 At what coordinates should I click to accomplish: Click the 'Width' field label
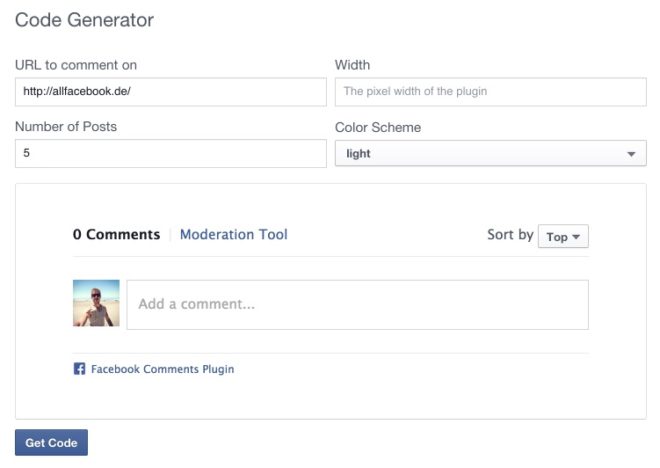tap(352, 65)
